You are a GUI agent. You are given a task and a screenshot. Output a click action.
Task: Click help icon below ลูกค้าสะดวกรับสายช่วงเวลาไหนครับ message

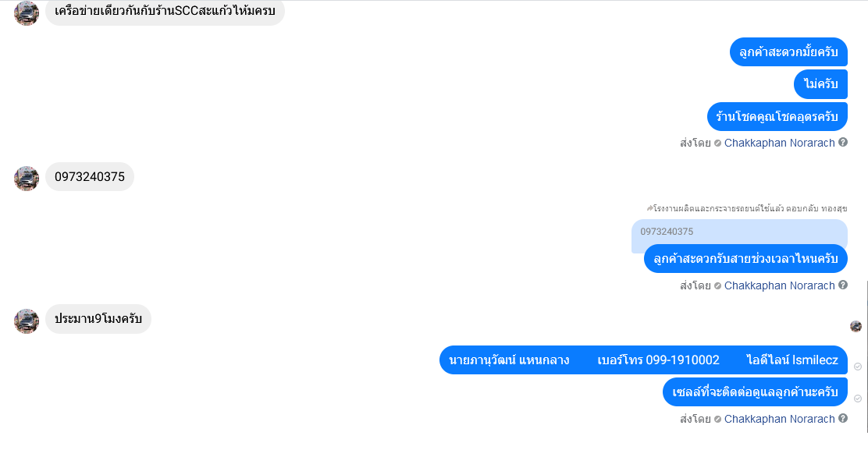[842, 285]
